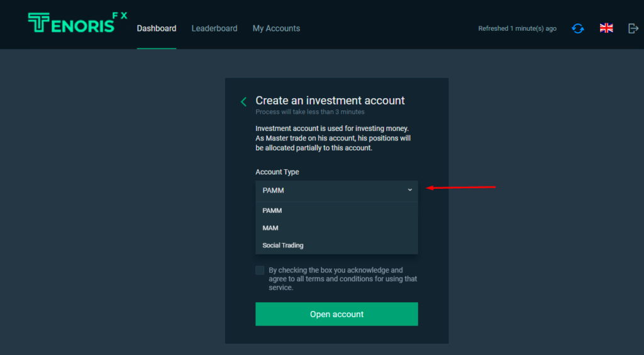The image size is (644, 355).
Task: Open the Leaderboard tab
Action: click(214, 28)
